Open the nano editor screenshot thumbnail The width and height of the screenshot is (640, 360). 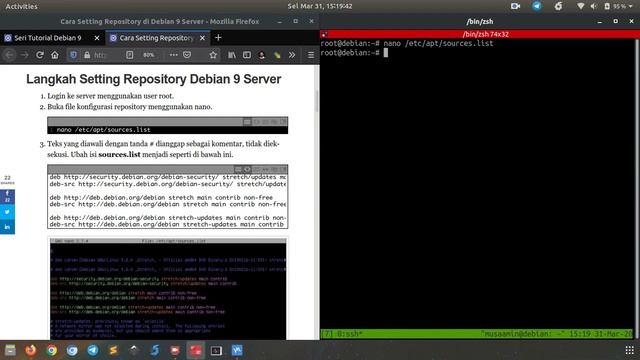[x=168, y=288]
